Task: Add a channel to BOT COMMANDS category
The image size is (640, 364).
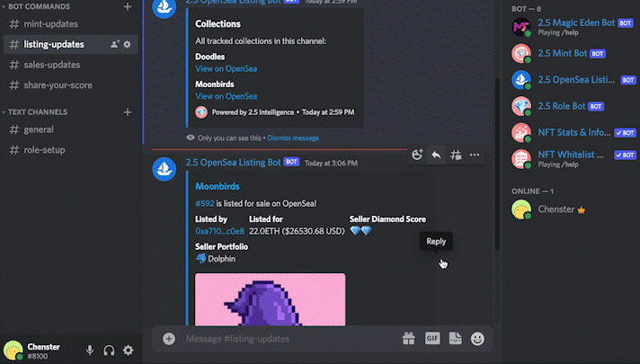Action: 128,6
